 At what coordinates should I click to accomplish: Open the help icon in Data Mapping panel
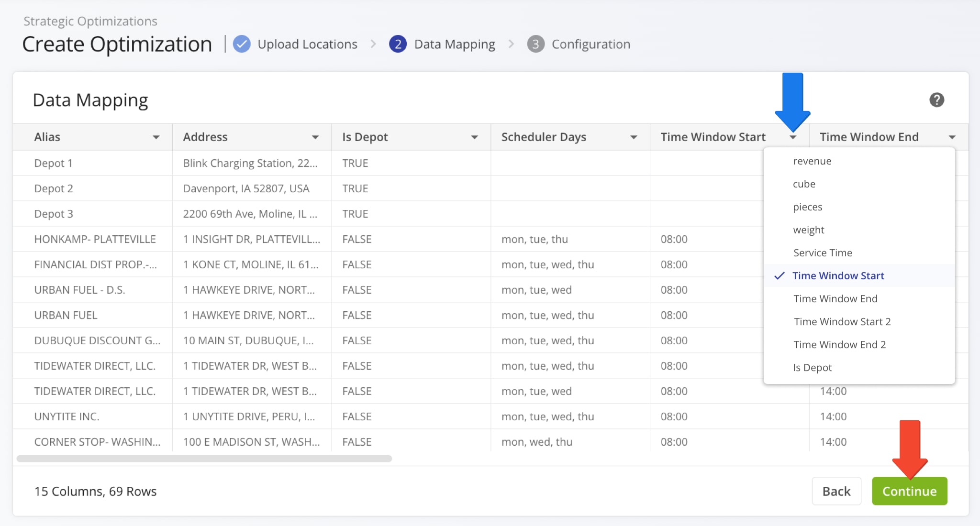(937, 99)
